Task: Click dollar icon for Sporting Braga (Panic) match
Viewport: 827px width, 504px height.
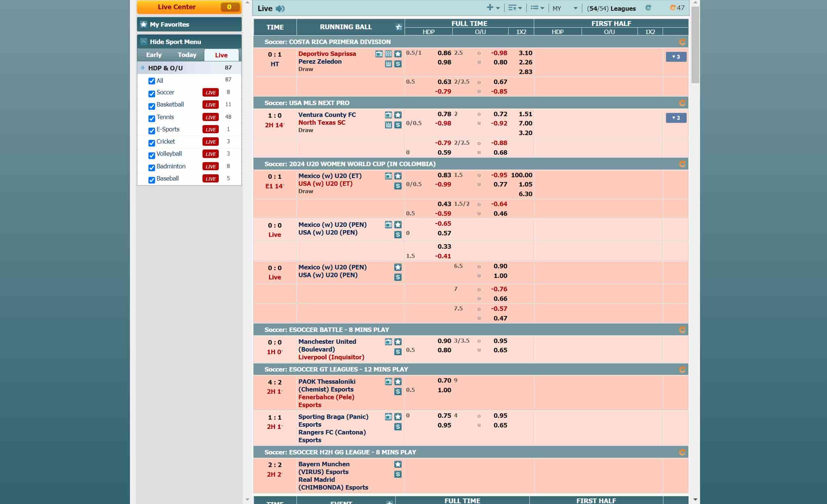Action: pyautogui.click(x=398, y=427)
